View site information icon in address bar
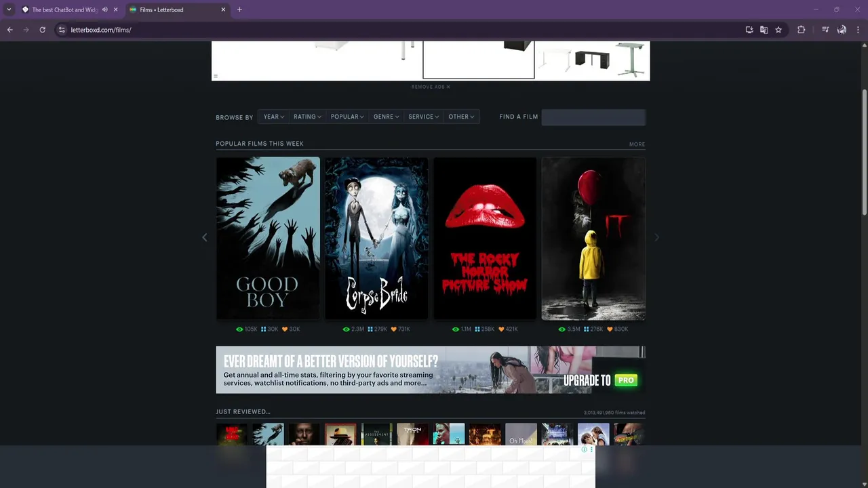868x488 pixels. click(x=62, y=30)
